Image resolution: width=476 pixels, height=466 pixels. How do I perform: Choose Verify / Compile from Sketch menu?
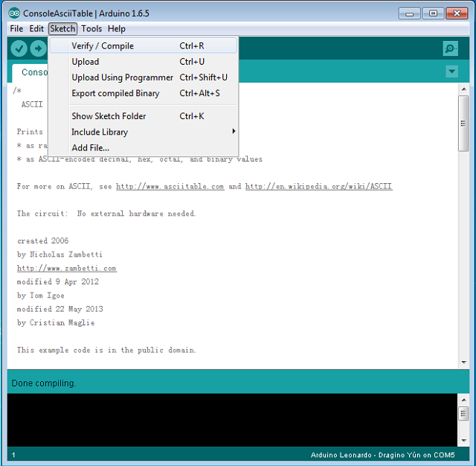pos(144,46)
